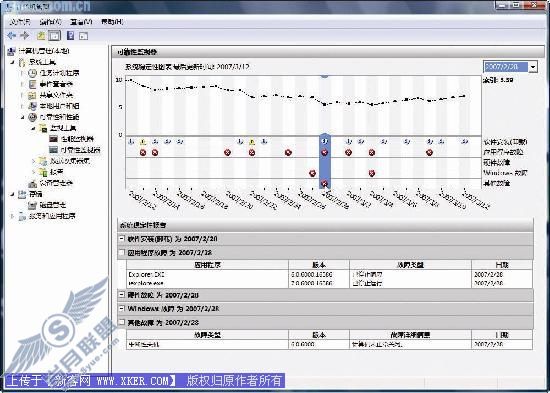The width and height of the screenshot is (550, 393).
Task: Open the 2007/2/28 date dropdown
Action: click(x=533, y=67)
